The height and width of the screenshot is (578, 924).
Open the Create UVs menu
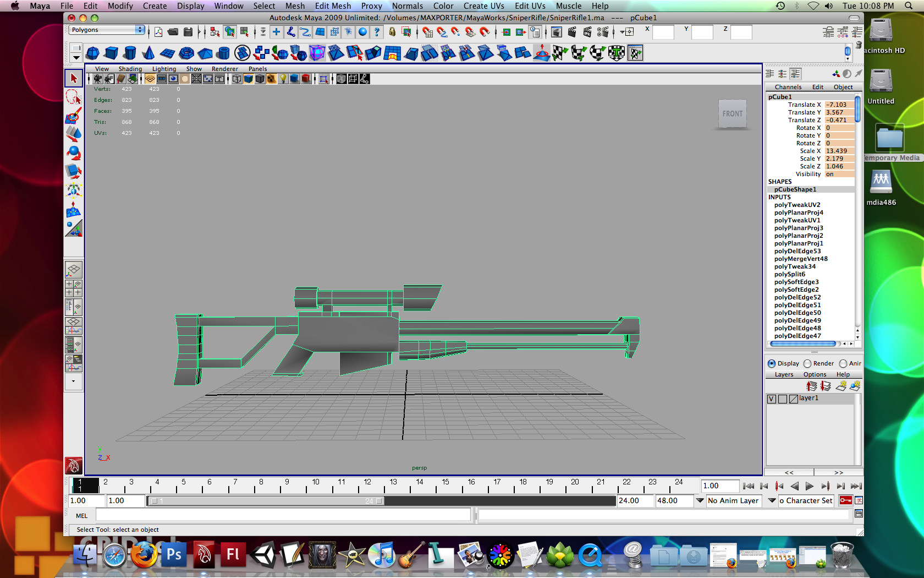(483, 6)
